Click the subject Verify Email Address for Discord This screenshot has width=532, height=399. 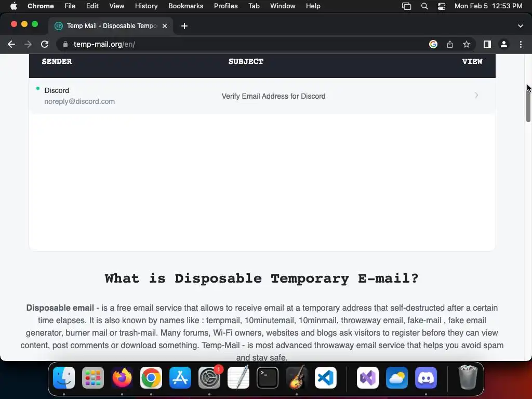[273, 96]
